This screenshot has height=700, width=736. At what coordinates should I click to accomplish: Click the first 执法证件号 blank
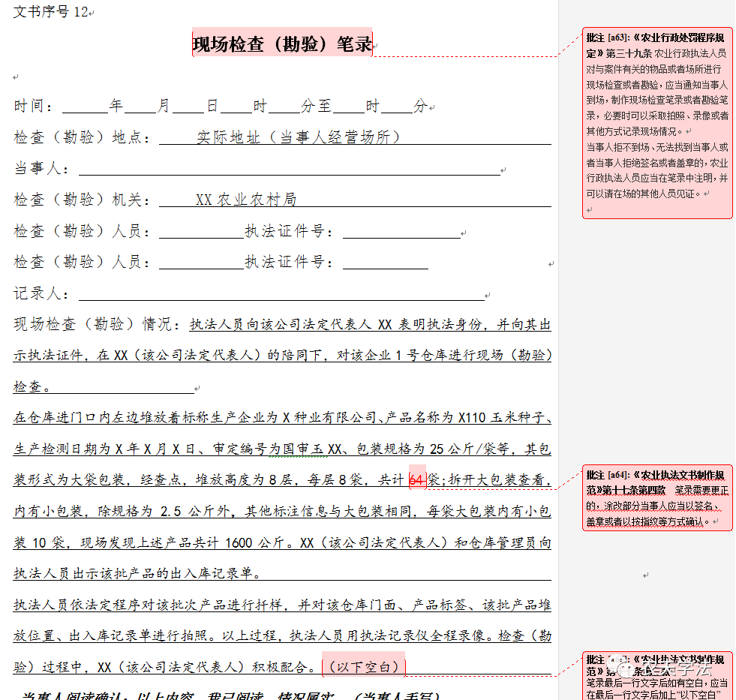click(401, 231)
